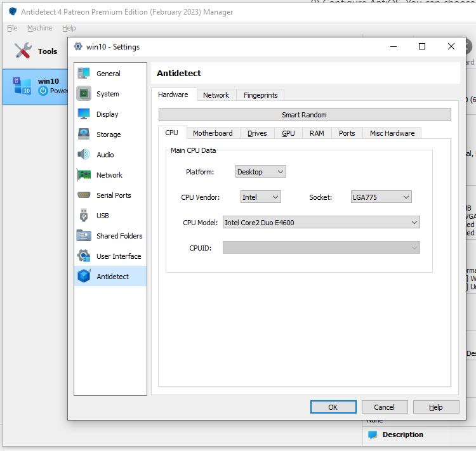The height and width of the screenshot is (451, 476).
Task: Close the win10 Settings dialog
Action: click(451, 46)
